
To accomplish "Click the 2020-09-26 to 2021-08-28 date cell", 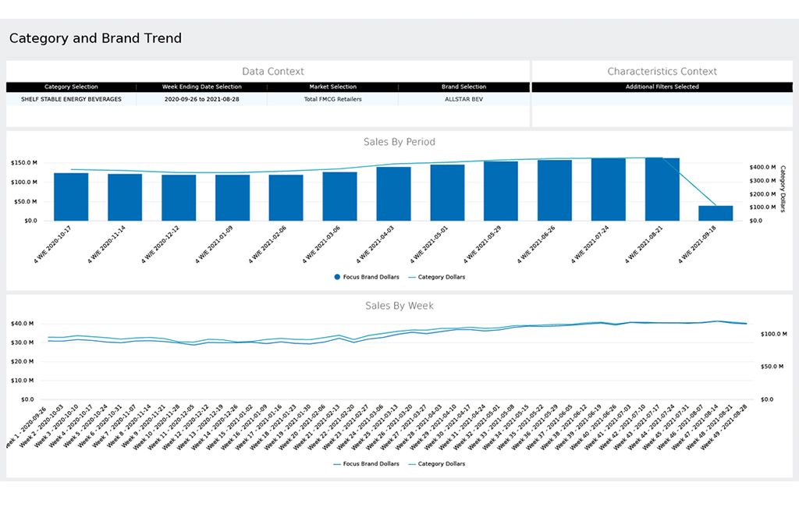I will [202, 99].
